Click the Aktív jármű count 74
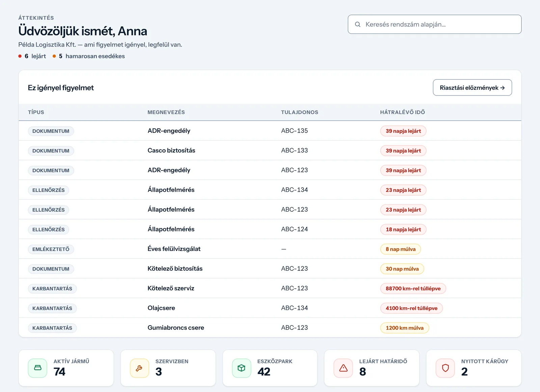This screenshot has height=392, width=540. point(59,372)
